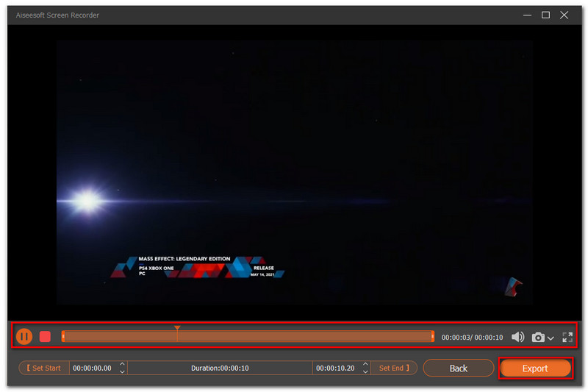Screen dimensions: 588x392
Task: Maximize the Aiseesoft Screen Recorder window
Action: coord(545,15)
